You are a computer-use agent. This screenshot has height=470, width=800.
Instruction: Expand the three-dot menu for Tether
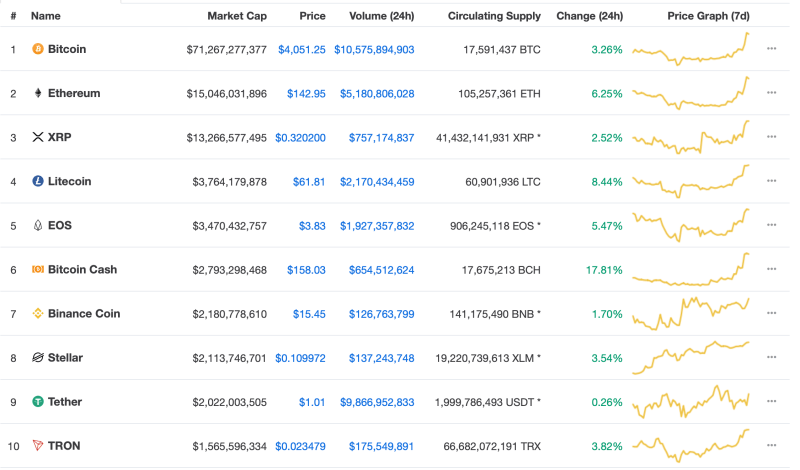click(771, 401)
